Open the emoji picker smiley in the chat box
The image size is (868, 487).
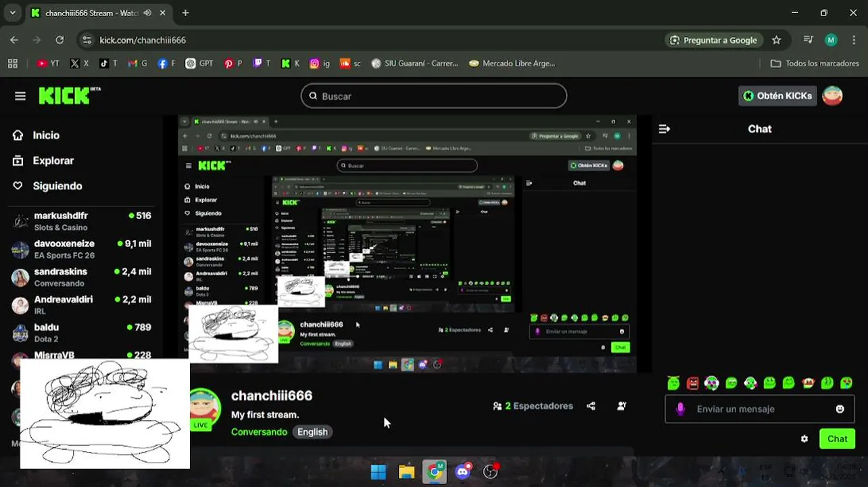tap(840, 409)
